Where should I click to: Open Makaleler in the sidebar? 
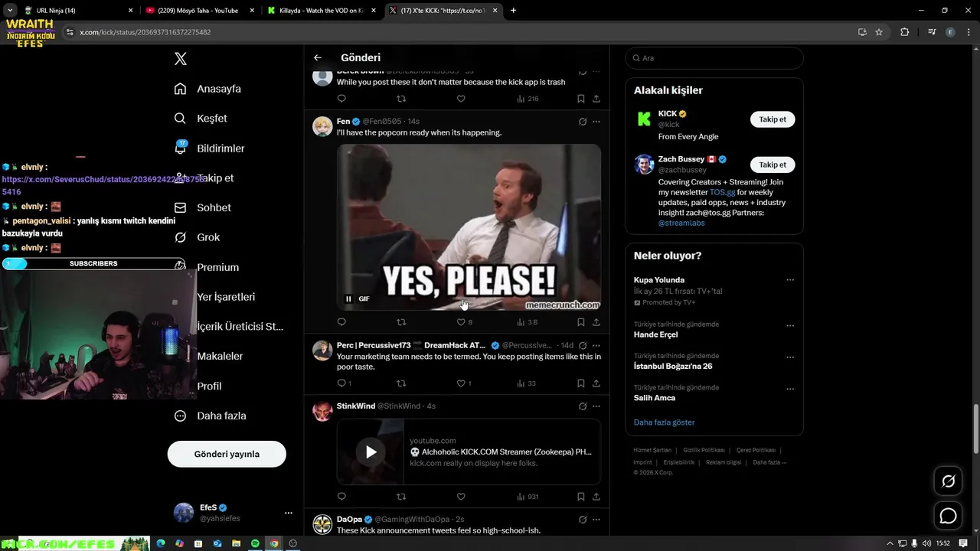coord(220,357)
